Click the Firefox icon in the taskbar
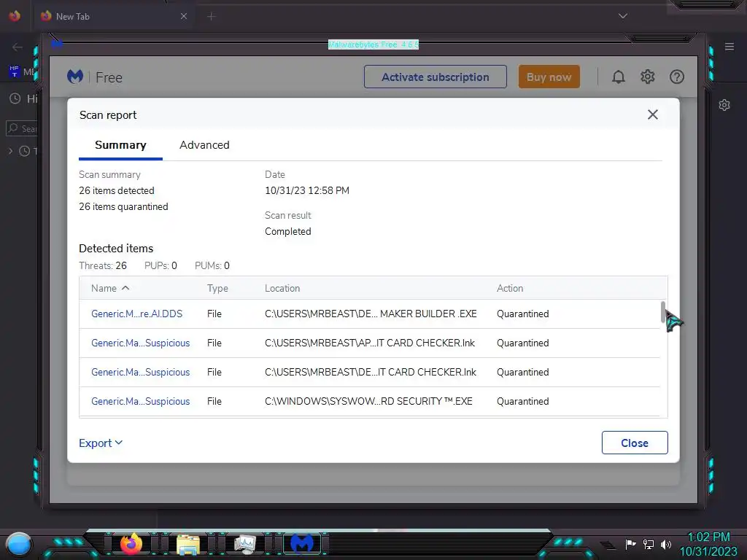 click(131, 543)
